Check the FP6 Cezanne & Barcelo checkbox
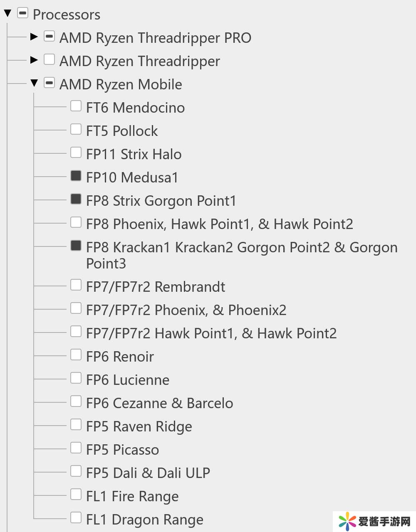This screenshot has height=532, width=416. pyautogui.click(x=76, y=401)
